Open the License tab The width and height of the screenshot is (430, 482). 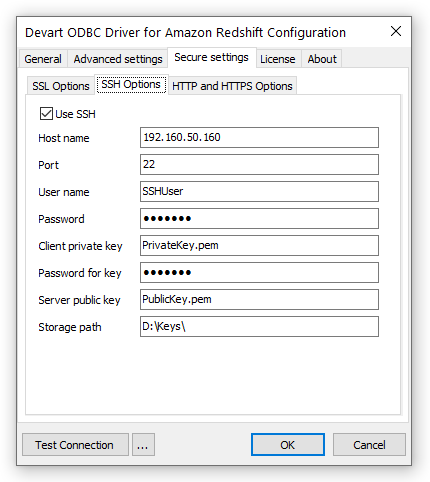278,59
